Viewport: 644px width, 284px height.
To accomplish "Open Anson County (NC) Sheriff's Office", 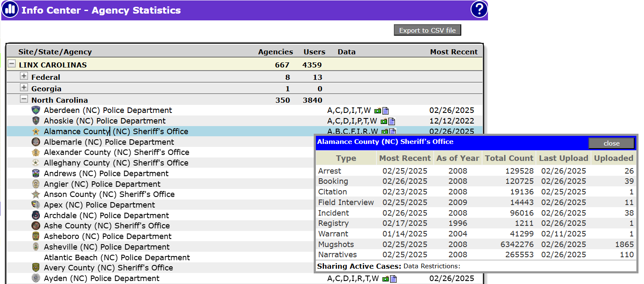I will pyautogui.click(x=109, y=194).
